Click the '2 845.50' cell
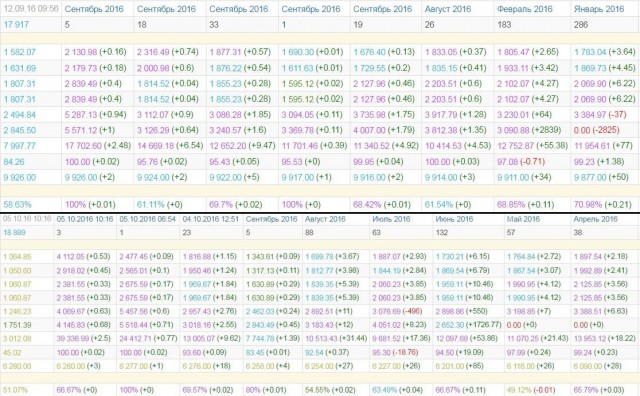This screenshot has width=640, height=396. coord(20,130)
